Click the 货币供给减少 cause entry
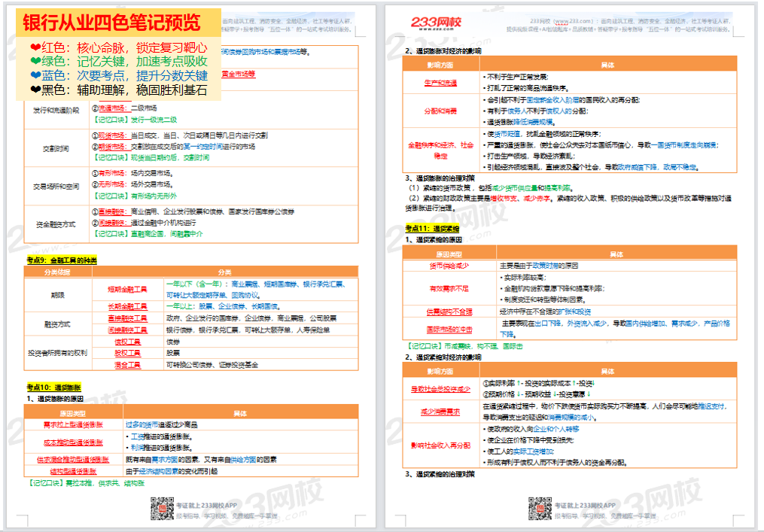Viewport: 764px width, 532px height. [450, 266]
